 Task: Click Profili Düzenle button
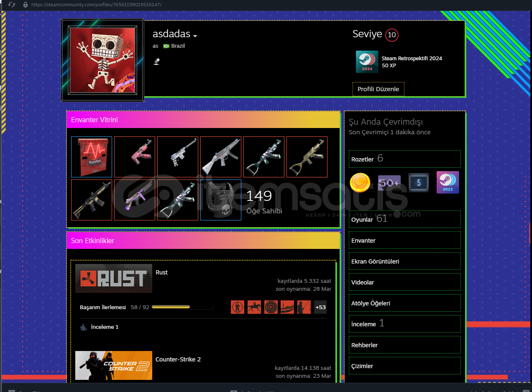click(379, 89)
